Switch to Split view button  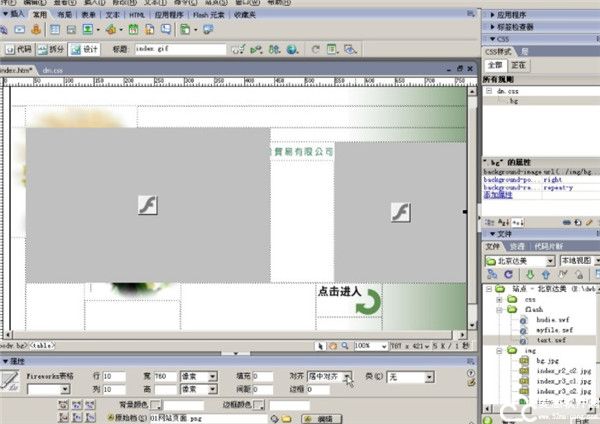point(54,48)
